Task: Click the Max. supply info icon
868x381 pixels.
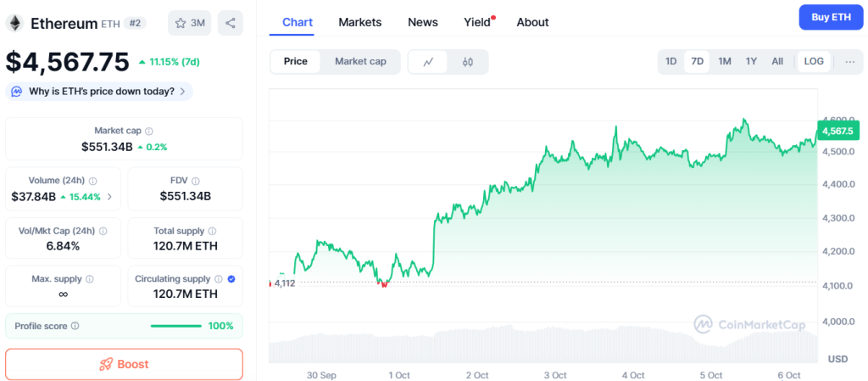Action: [90, 279]
